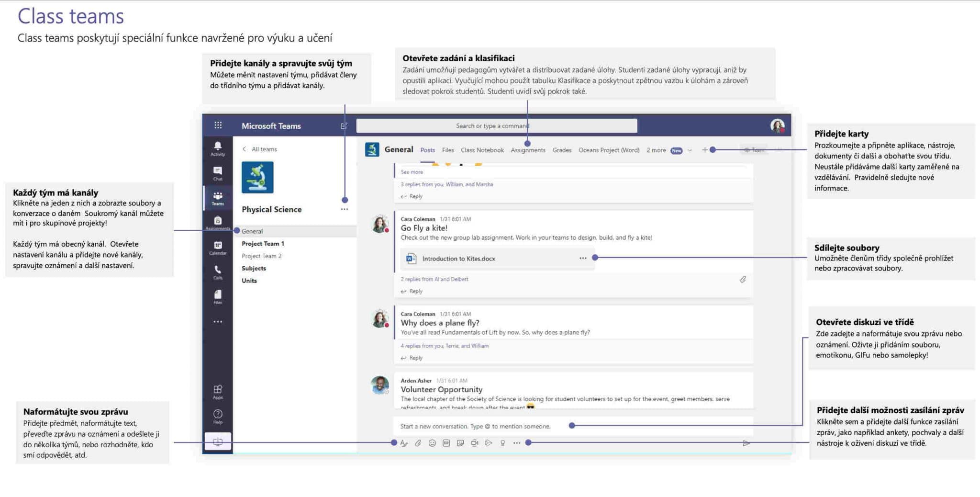Open Chat in the sidebar

tap(218, 173)
